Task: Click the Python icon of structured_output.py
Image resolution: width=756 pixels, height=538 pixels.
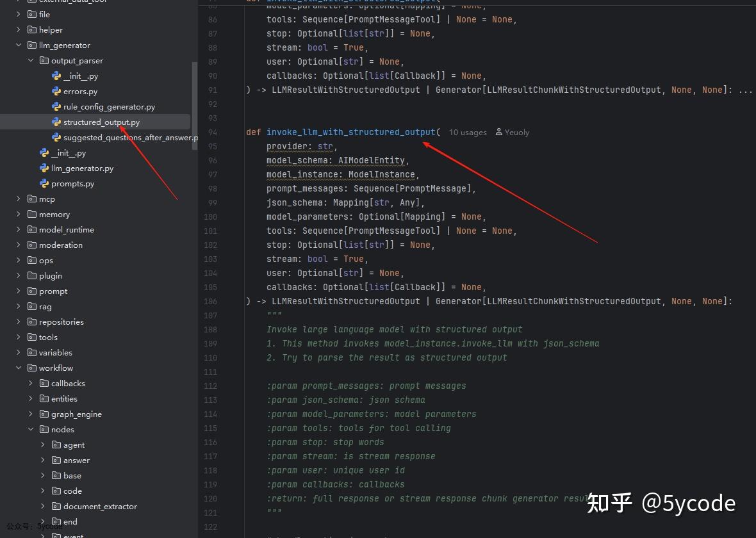Action: pos(56,122)
